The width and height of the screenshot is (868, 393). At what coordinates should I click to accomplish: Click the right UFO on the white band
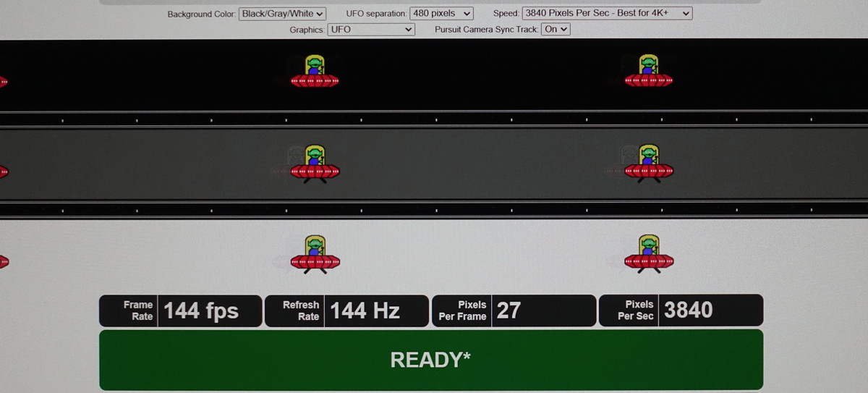[x=649, y=254]
